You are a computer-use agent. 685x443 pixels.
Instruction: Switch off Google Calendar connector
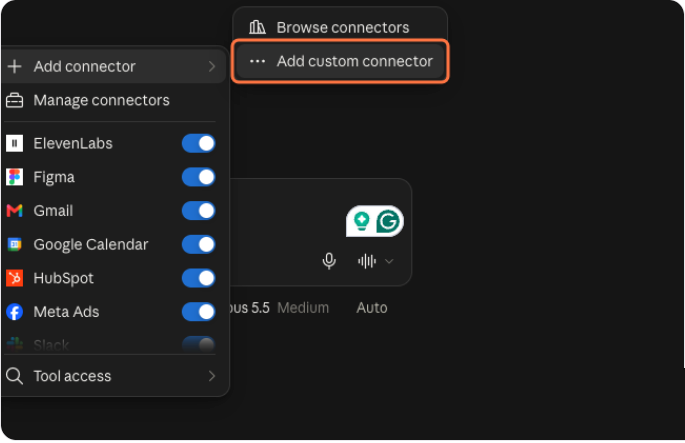[x=199, y=244]
